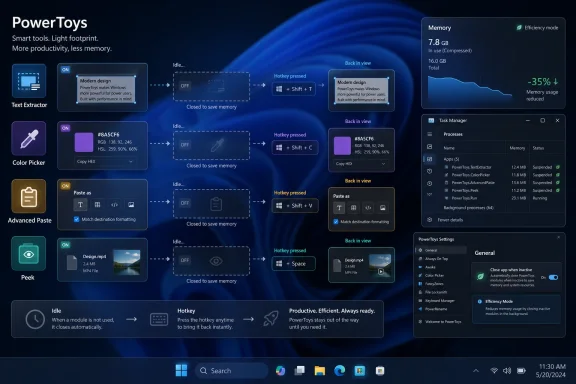576x384 pixels.
Task: Open Task View on the taskbar
Action: click(x=300, y=371)
